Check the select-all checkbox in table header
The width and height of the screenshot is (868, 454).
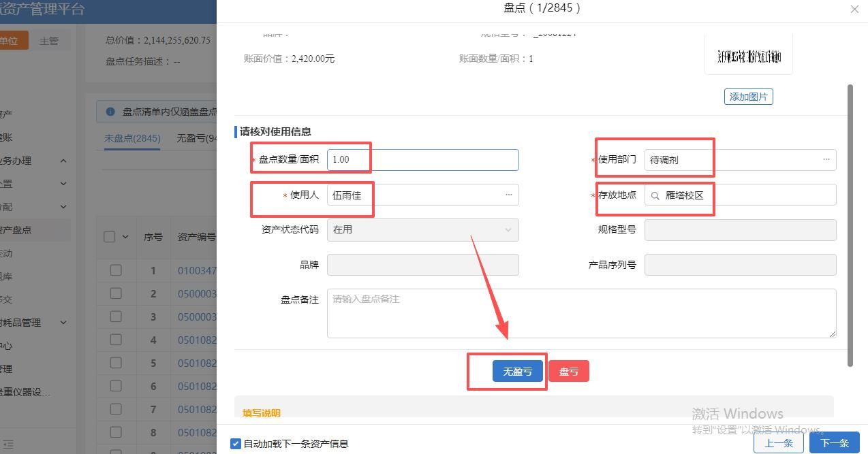(110, 237)
